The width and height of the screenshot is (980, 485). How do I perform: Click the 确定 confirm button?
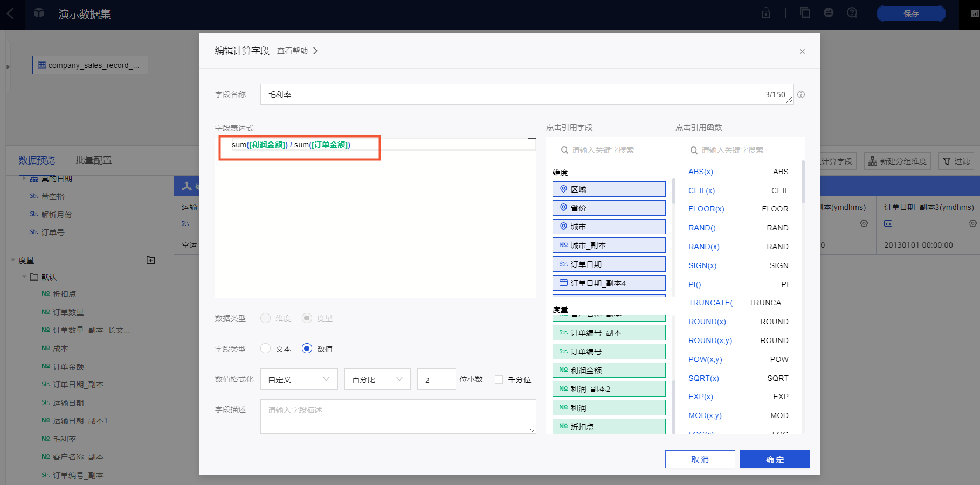pyautogui.click(x=775, y=460)
